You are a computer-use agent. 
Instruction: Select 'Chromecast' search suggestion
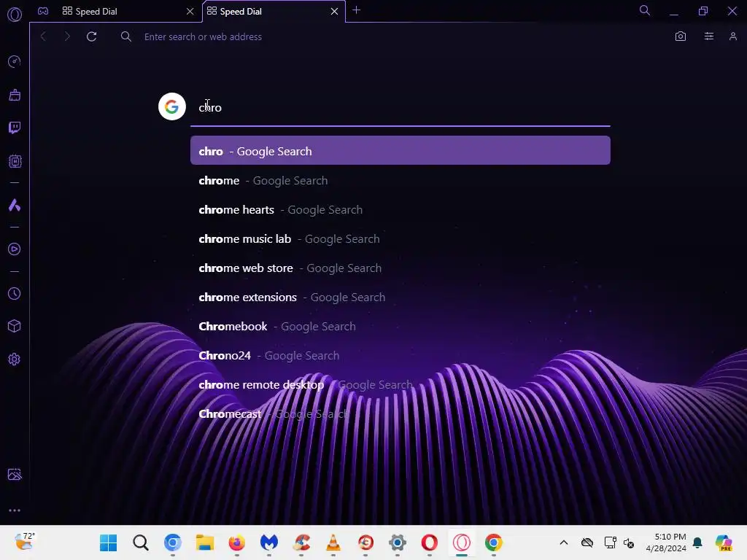[x=400, y=414]
